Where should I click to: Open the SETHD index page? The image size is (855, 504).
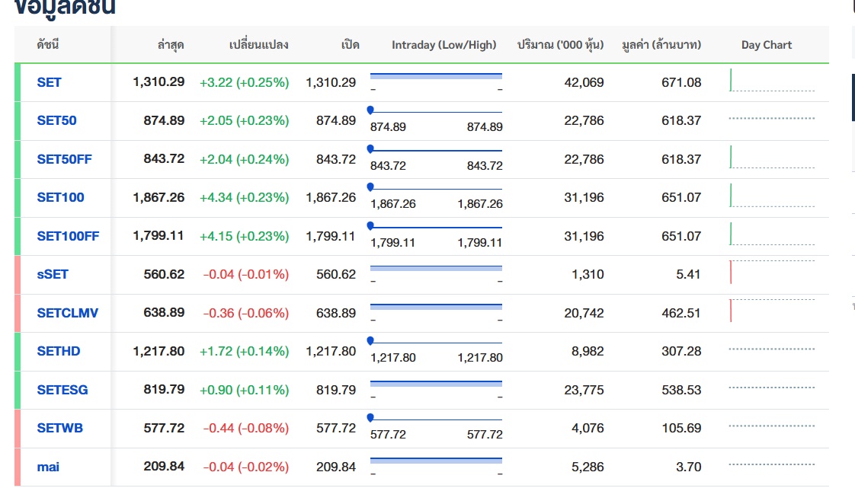click(x=58, y=351)
